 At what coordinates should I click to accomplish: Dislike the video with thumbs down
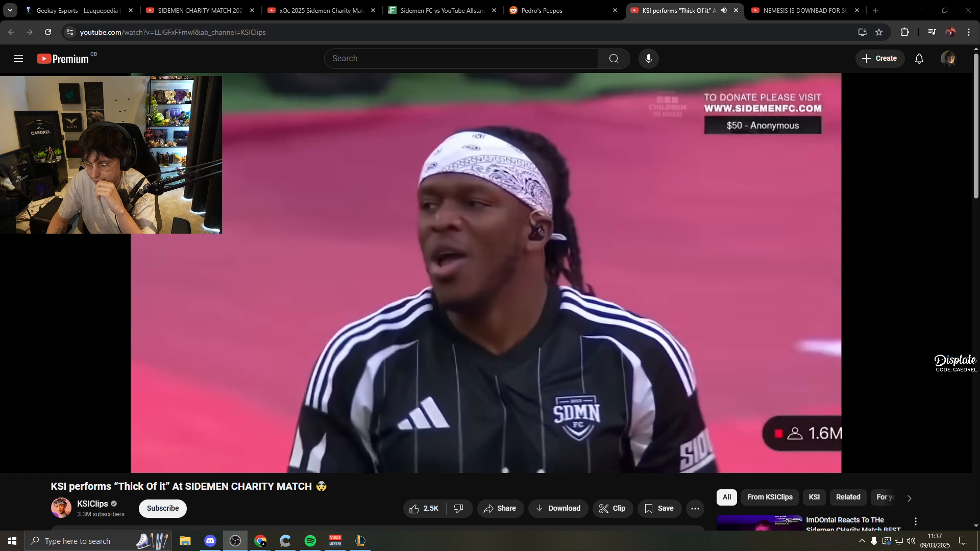(x=459, y=509)
